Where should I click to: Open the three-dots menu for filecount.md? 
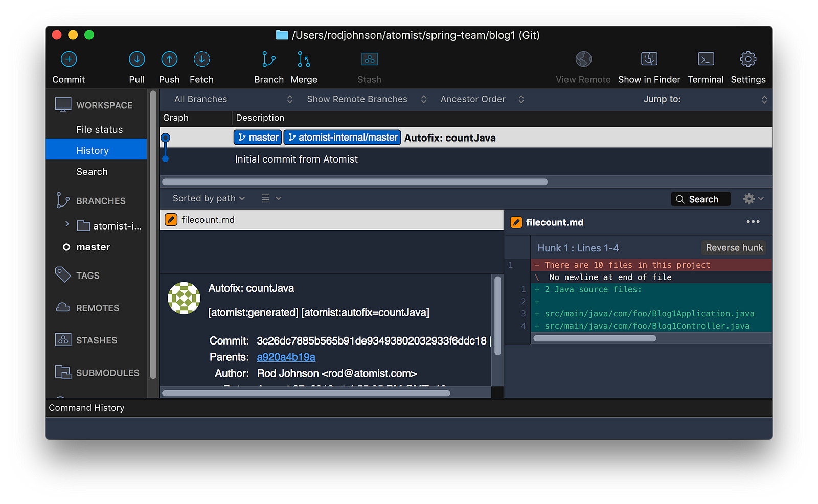tap(753, 222)
